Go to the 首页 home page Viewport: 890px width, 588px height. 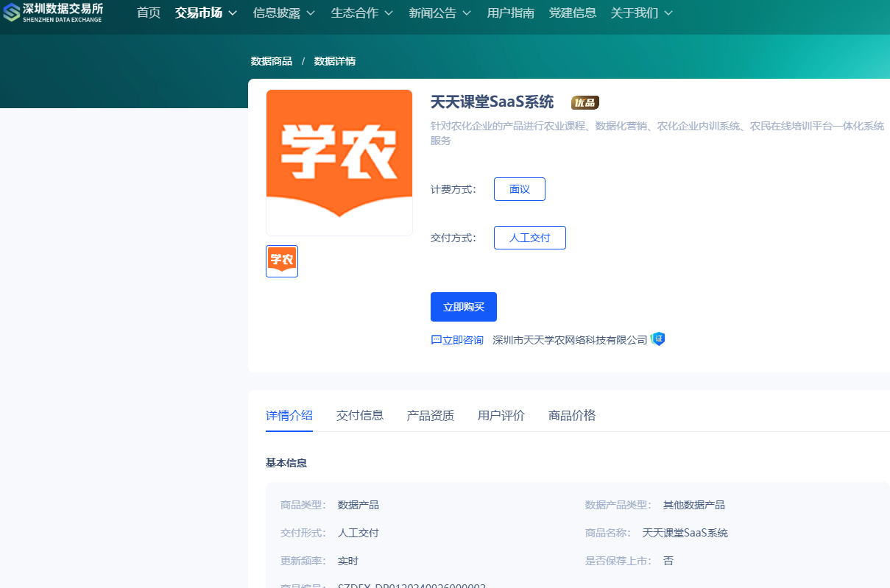tap(149, 13)
